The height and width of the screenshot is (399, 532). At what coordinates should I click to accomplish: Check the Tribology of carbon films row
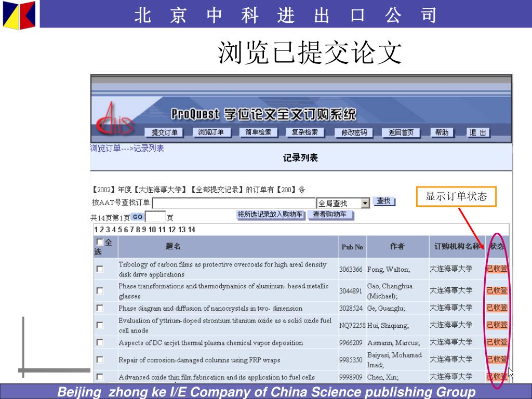click(x=100, y=269)
